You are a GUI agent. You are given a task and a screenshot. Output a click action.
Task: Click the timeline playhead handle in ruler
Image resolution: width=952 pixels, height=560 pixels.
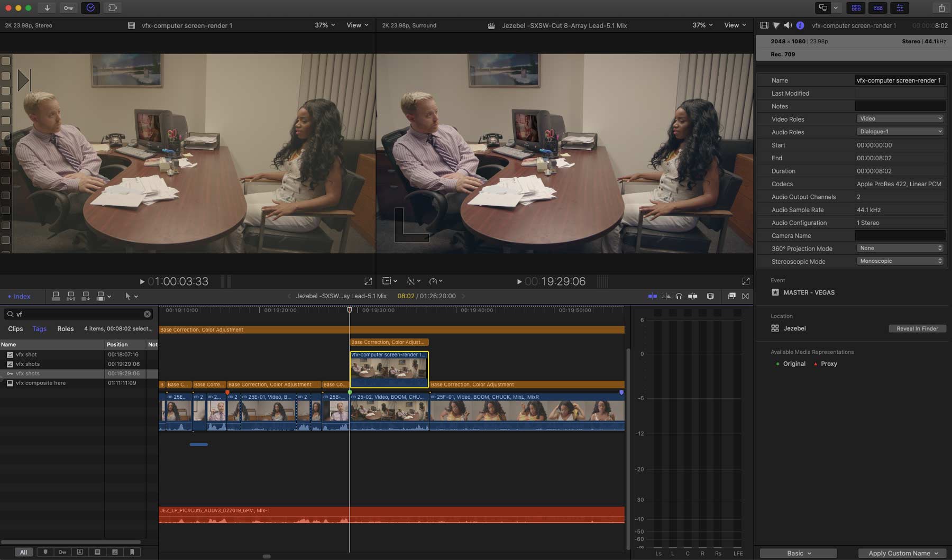(349, 310)
